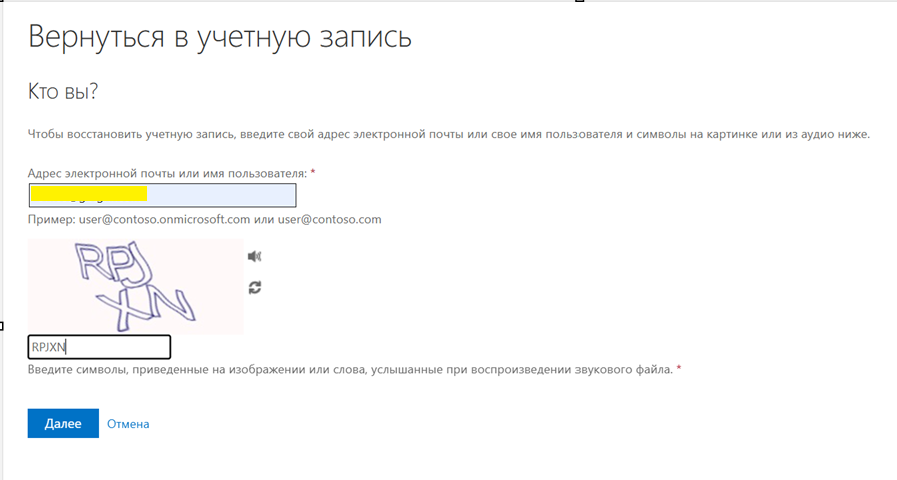Click the Кто вы? subheading
This screenshot has height=480, width=897.
(x=63, y=91)
